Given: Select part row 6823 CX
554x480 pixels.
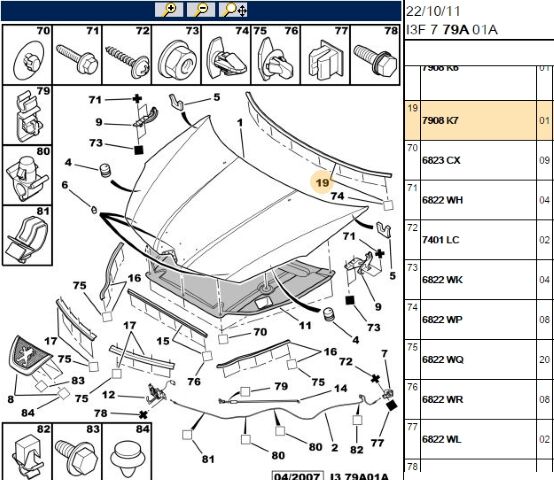Looking at the screenshot, I should 479,160.
